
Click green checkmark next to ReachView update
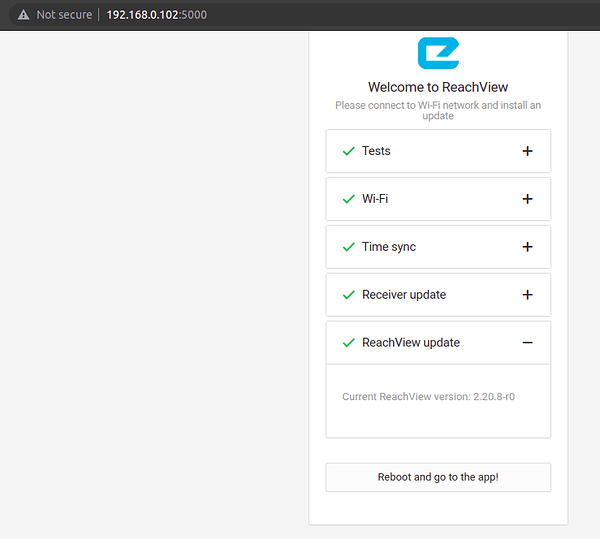pos(349,342)
